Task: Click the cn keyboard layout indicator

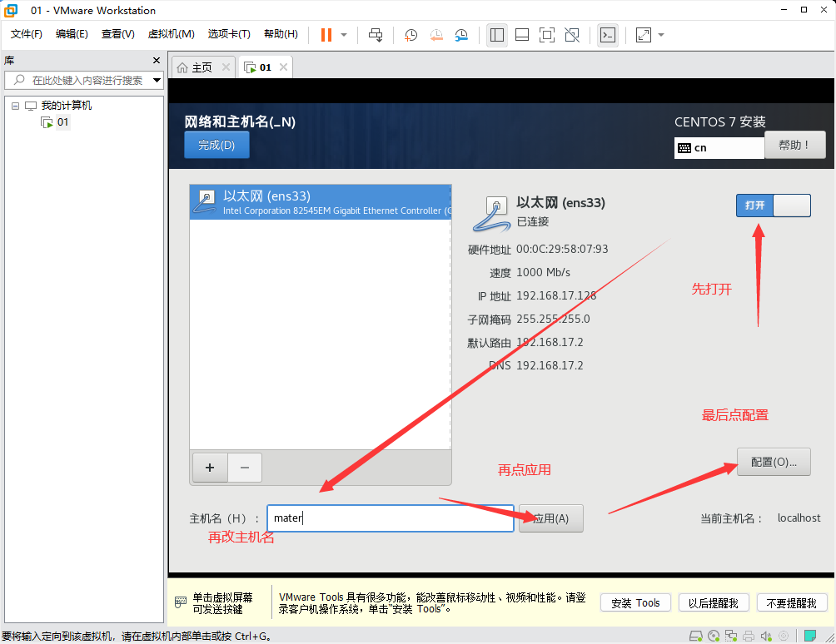Action: [719, 148]
